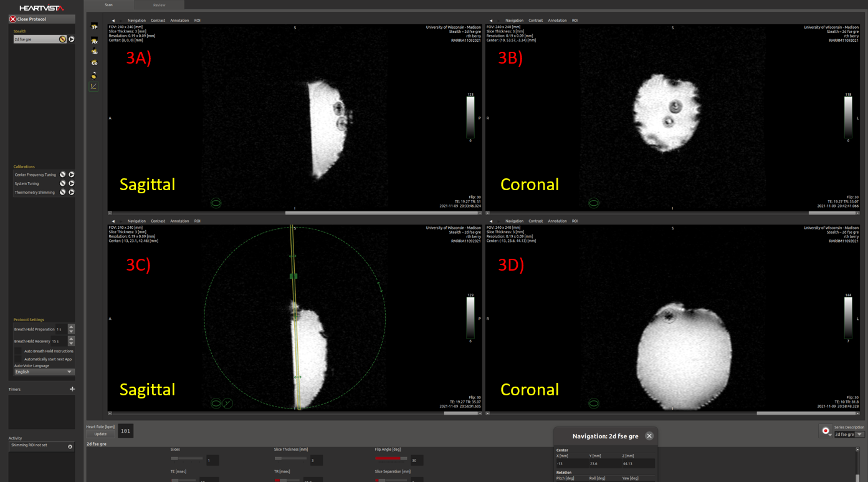This screenshot has width=868, height=482.
Task: Click the Axial (Ax) orientation icon
Action: click(x=94, y=41)
